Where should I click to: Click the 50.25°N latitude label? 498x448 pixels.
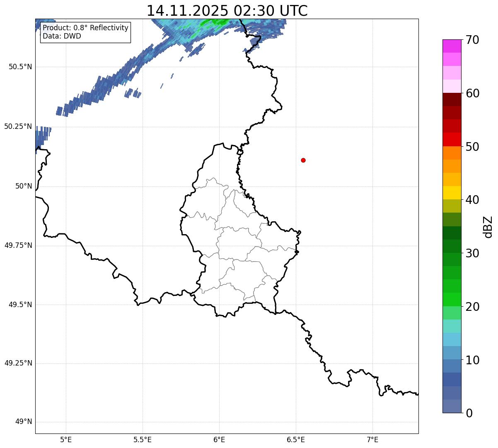pos(18,126)
